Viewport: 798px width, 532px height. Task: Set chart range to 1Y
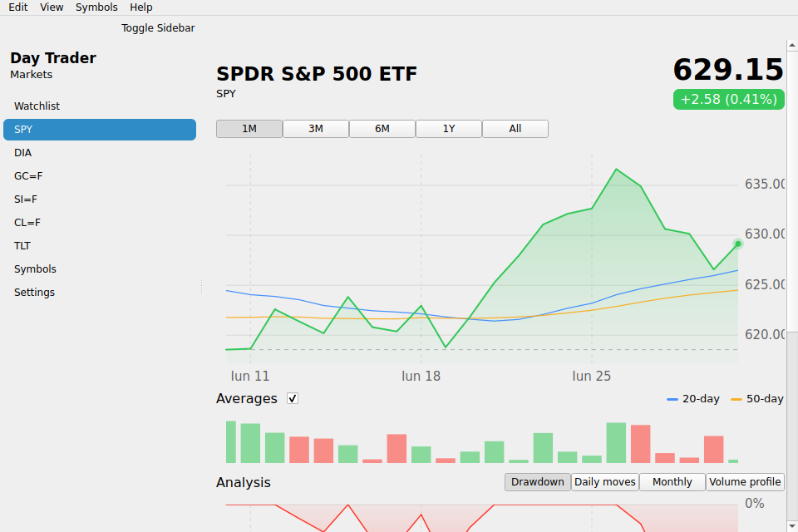click(449, 129)
